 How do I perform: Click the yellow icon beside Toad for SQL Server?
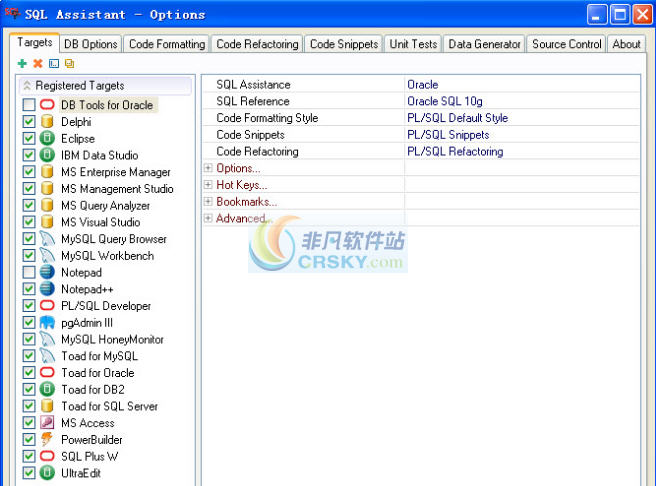point(47,406)
